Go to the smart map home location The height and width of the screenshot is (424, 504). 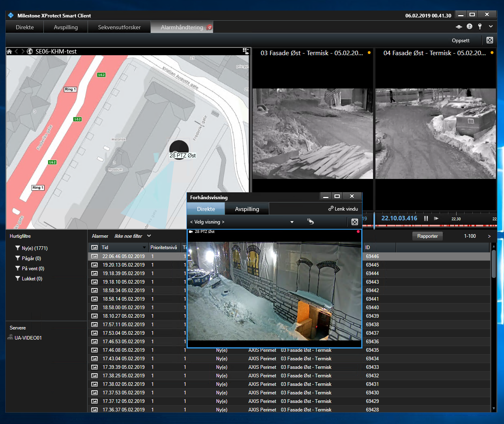9,52
